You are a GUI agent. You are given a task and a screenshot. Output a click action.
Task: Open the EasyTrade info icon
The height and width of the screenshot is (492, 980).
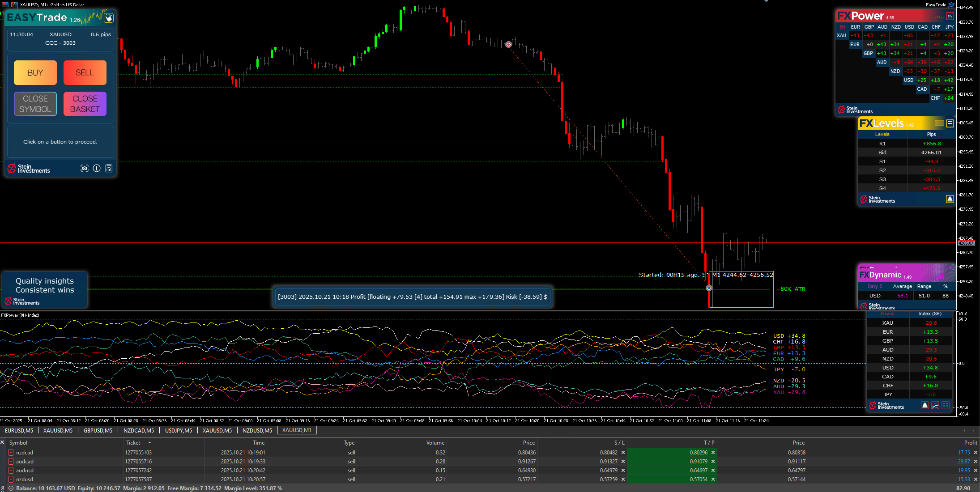coord(97,168)
